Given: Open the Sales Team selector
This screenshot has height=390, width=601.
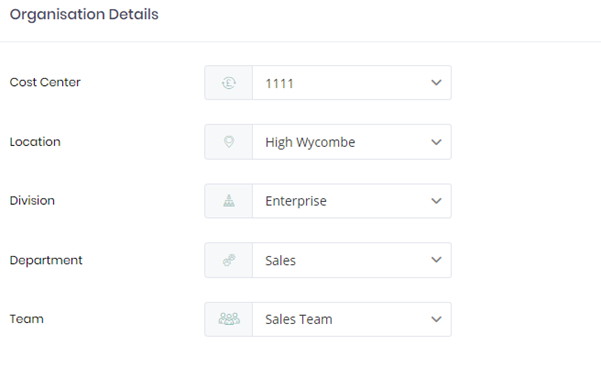Looking at the screenshot, I should [x=351, y=319].
